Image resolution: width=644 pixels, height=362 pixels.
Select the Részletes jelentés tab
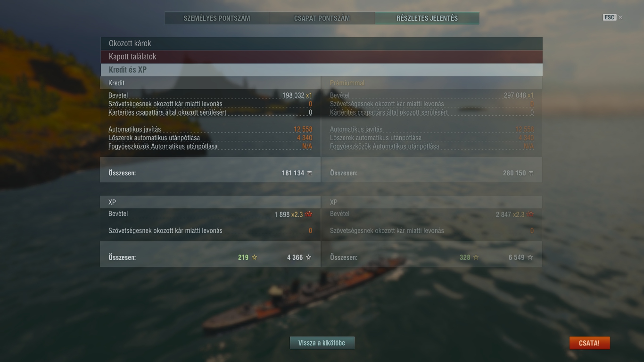click(427, 18)
